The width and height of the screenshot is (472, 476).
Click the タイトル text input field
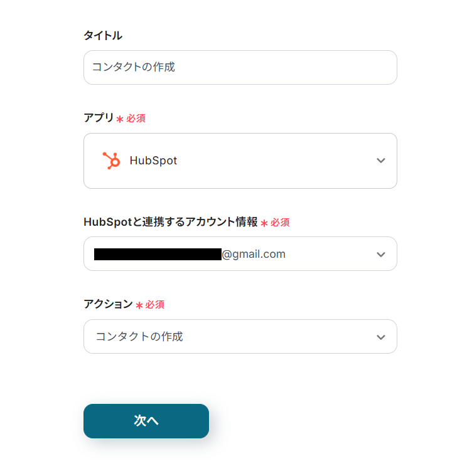240,67
